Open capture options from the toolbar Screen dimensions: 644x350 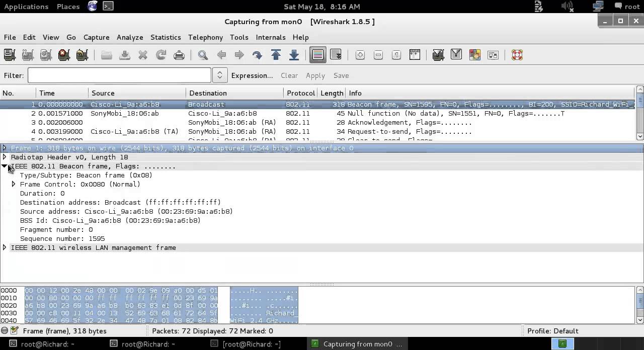point(28,55)
